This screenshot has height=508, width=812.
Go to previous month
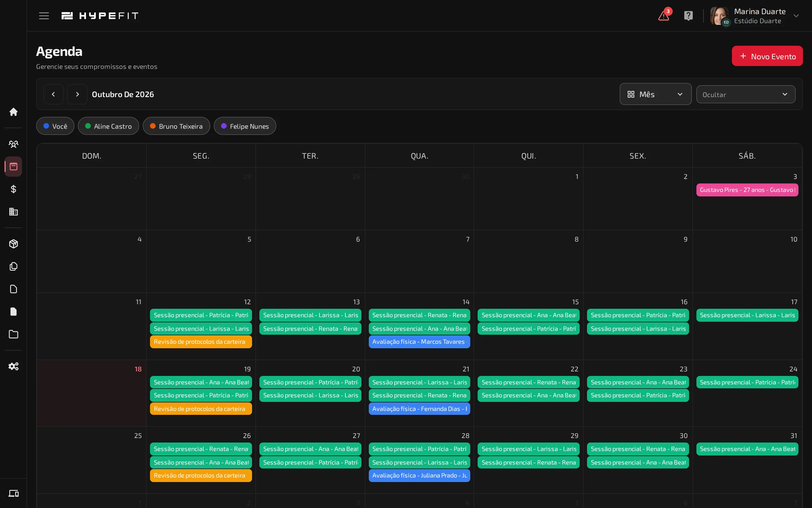pos(53,94)
